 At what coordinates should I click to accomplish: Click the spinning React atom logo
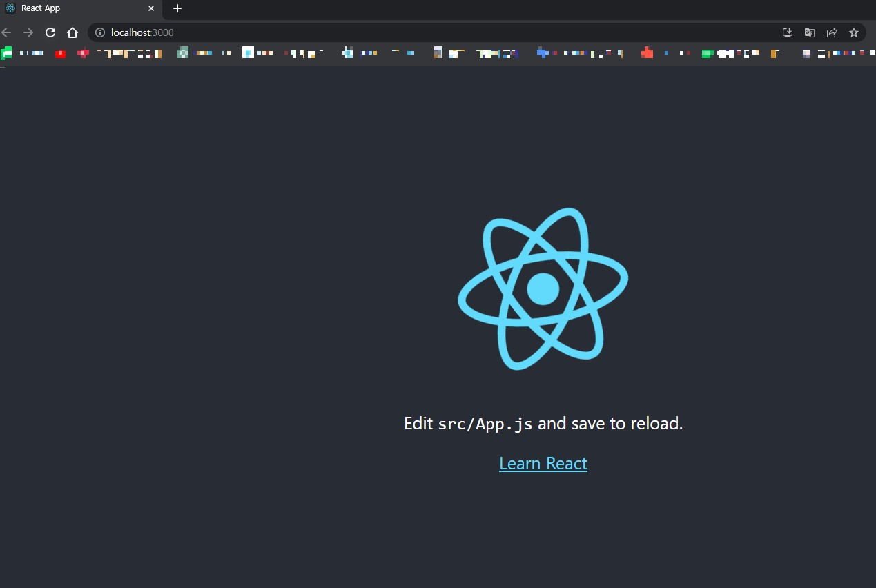click(x=543, y=288)
